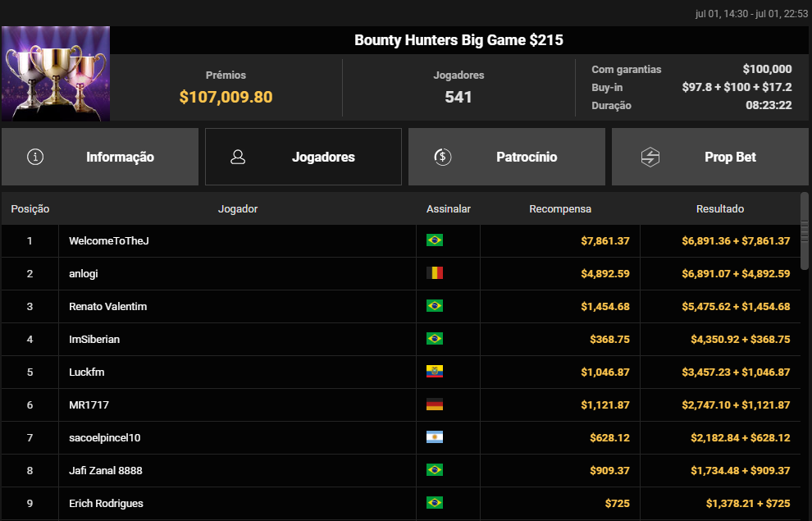Sort by the Resultado column header
812x521 pixels.
pyautogui.click(x=720, y=208)
